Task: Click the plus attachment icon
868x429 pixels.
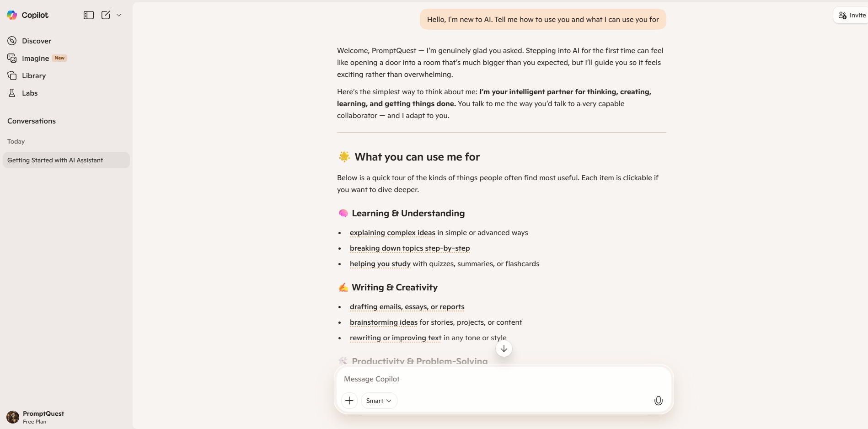Action: pyautogui.click(x=349, y=401)
